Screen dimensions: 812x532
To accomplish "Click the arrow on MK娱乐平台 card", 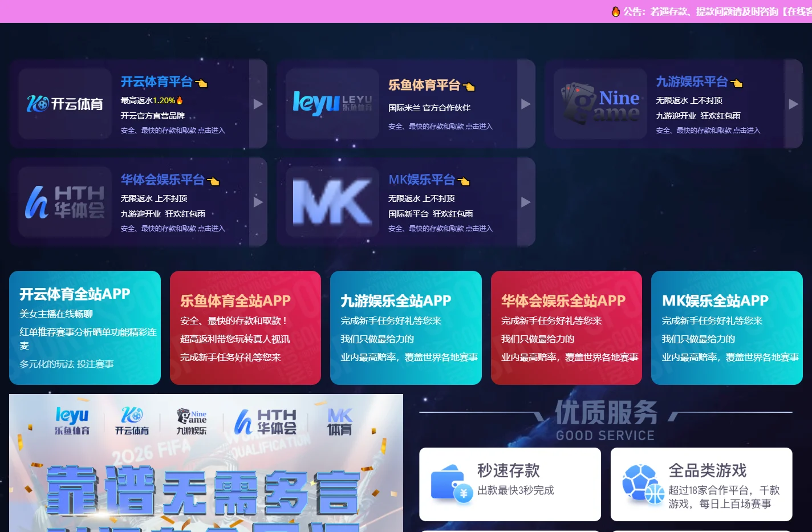I will tap(526, 202).
